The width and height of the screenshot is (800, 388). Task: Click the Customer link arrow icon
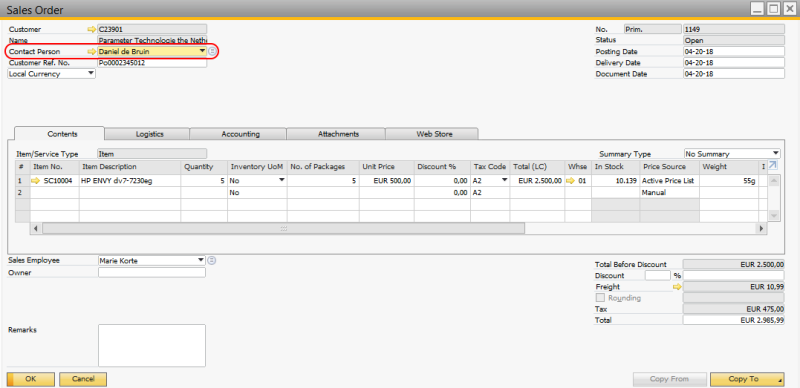tap(92, 30)
